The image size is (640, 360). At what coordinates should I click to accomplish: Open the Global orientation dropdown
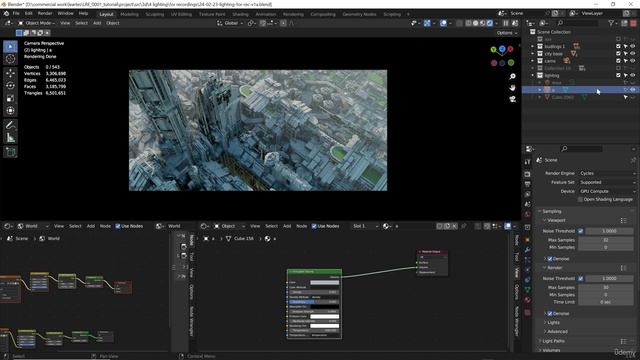point(231,23)
